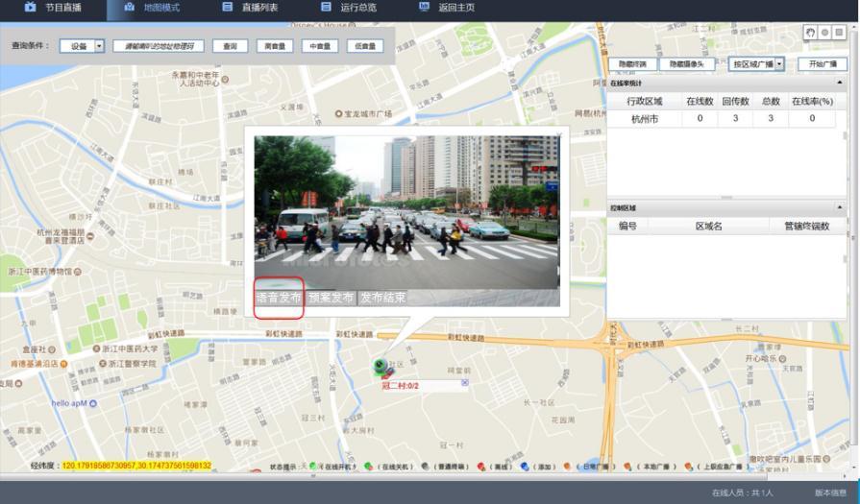This screenshot has width=860, height=504.
Task: Click the 回传数 column header
Action: (x=735, y=102)
